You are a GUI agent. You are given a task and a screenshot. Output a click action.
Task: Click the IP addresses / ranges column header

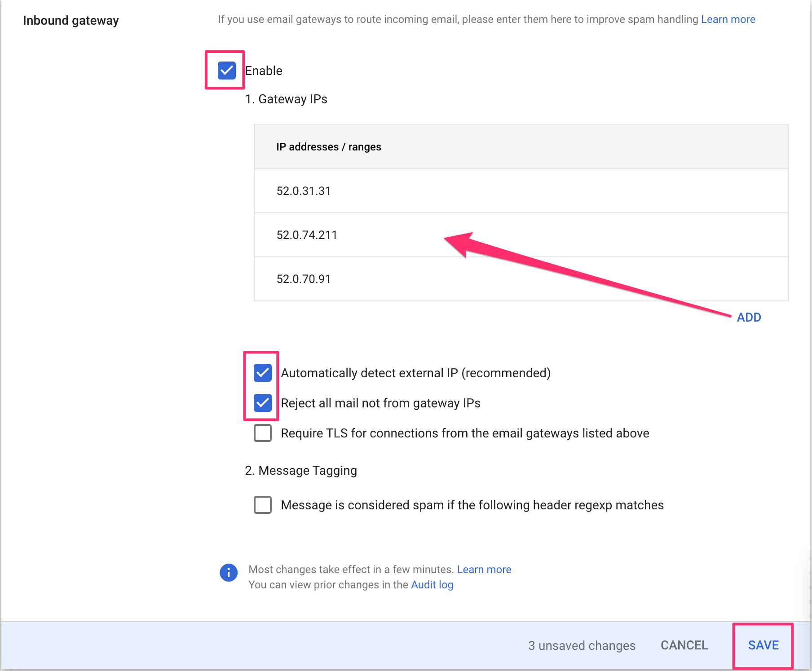[x=328, y=147]
